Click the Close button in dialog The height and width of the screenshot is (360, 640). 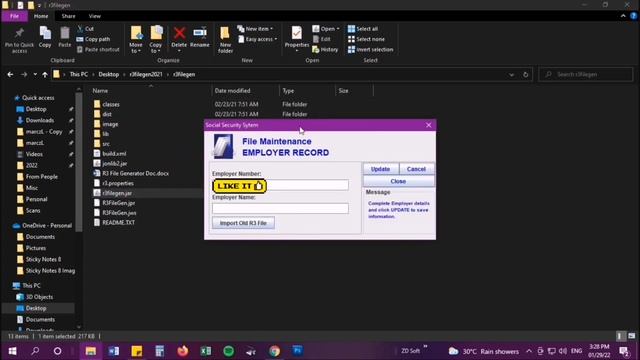398,181
